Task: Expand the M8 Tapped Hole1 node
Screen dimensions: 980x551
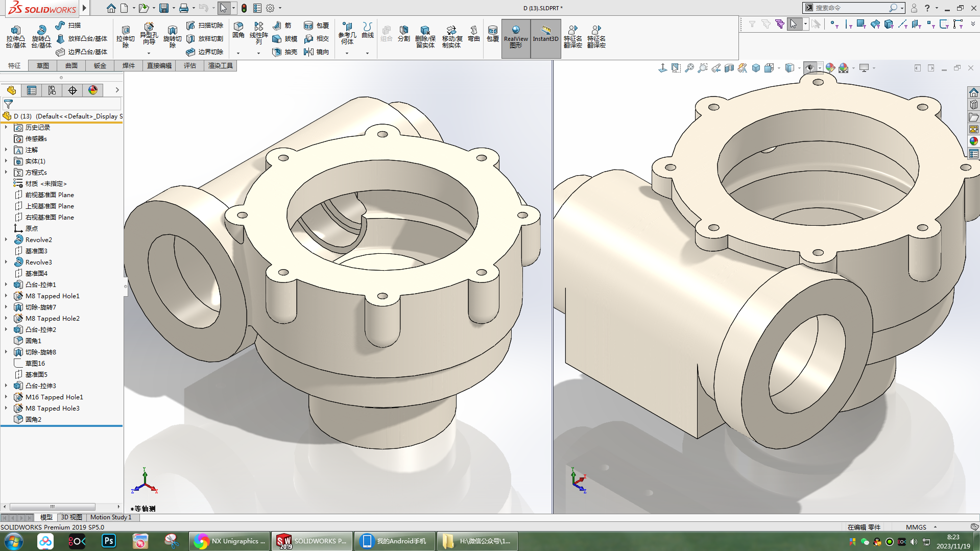Action: [x=6, y=296]
